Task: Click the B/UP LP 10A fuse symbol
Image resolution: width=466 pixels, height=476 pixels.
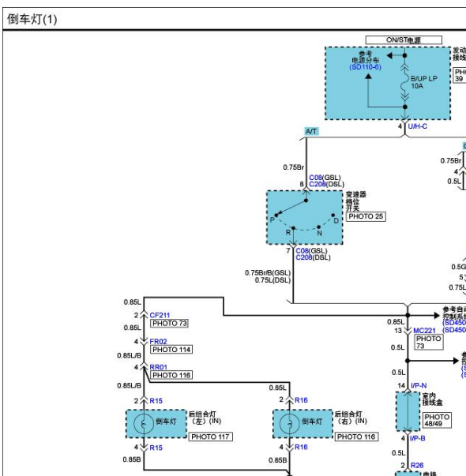Action: coord(404,81)
